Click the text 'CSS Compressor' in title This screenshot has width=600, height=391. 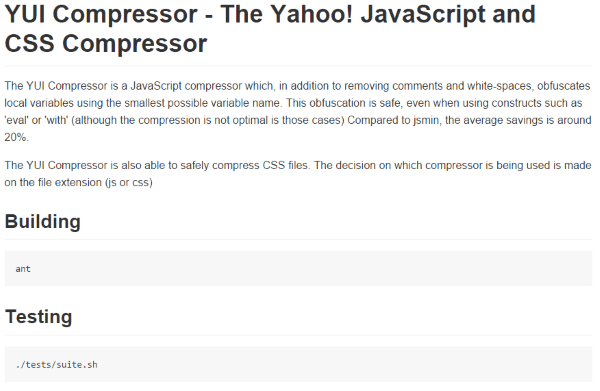coord(106,43)
